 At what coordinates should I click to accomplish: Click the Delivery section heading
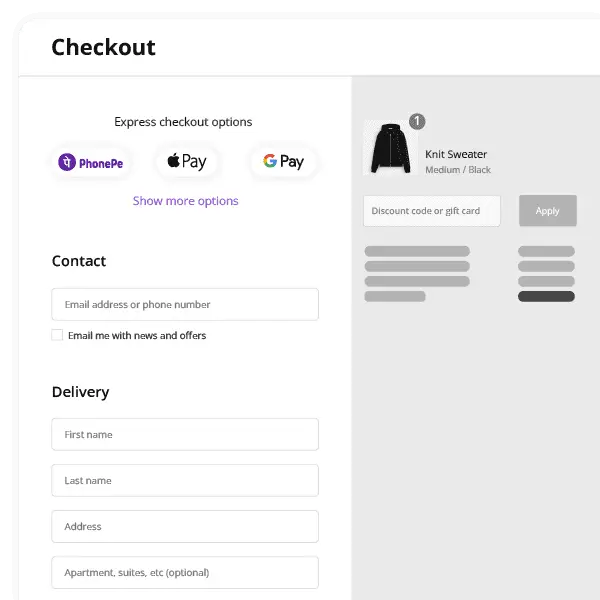click(81, 392)
